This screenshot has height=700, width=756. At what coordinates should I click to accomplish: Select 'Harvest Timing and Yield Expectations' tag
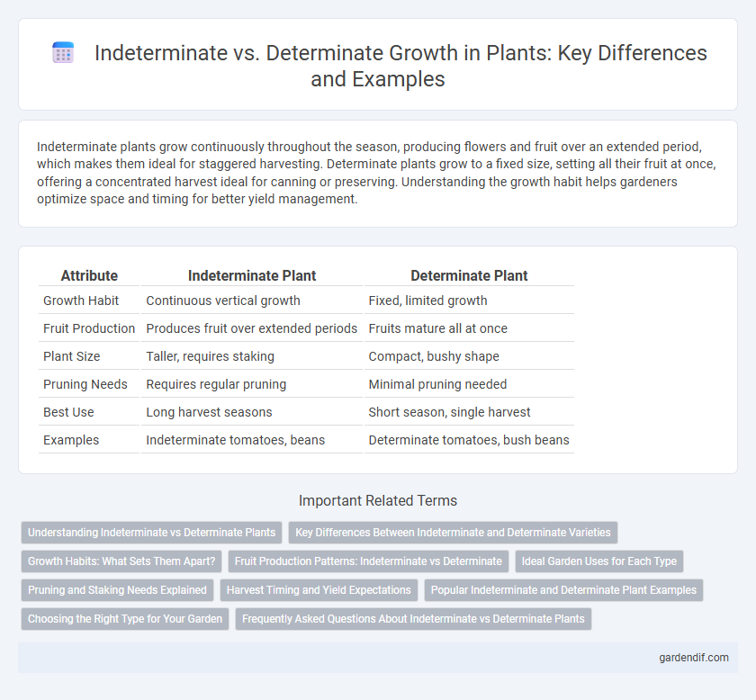pyautogui.click(x=319, y=590)
